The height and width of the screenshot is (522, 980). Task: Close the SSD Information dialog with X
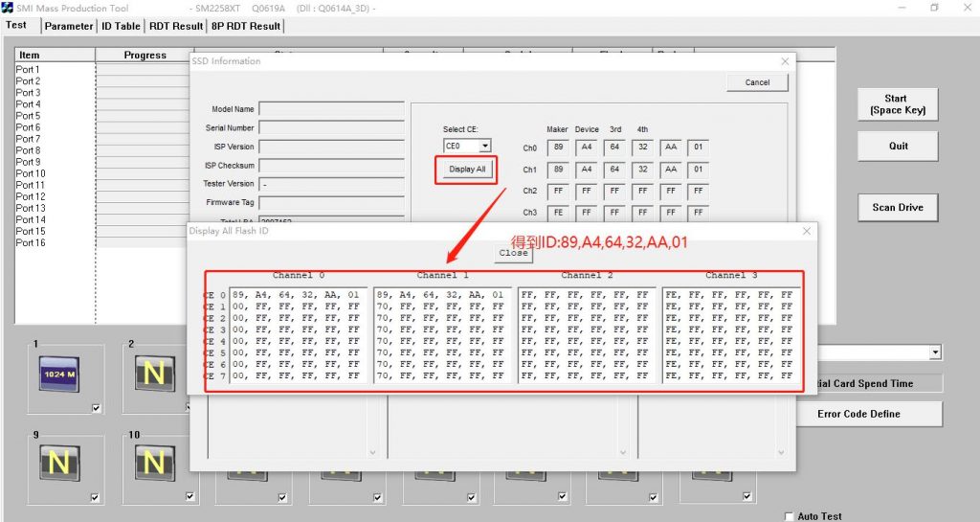(x=786, y=61)
